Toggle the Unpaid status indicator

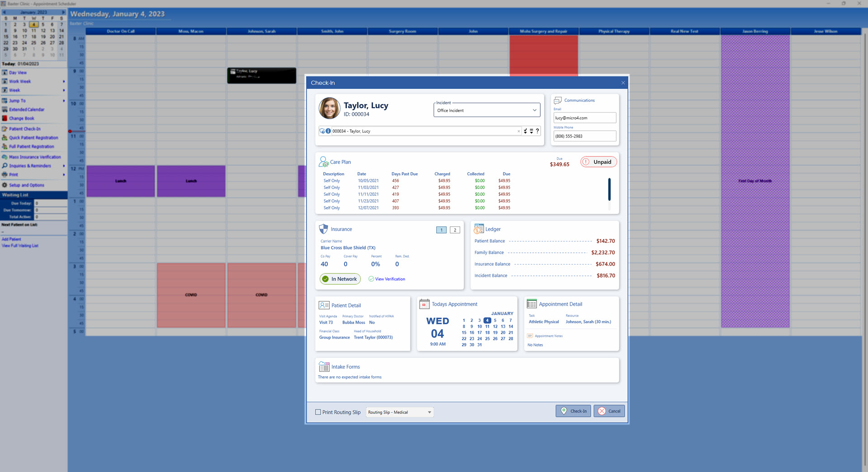[x=598, y=162]
